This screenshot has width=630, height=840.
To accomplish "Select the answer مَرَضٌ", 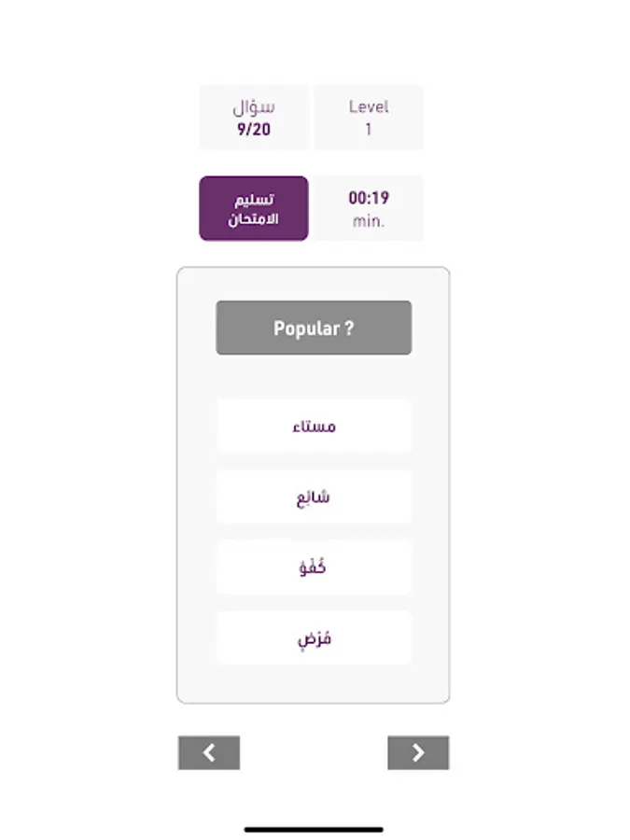I will point(314,638).
